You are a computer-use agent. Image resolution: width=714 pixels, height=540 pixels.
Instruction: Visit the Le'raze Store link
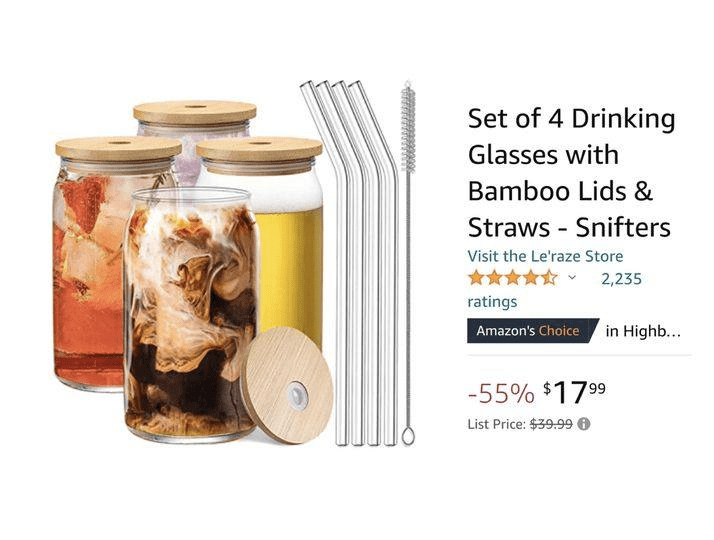(x=545, y=256)
